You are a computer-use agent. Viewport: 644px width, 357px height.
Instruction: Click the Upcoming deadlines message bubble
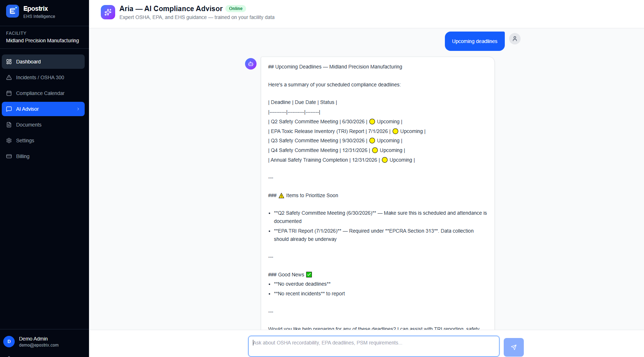pyautogui.click(x=475, y=41)
